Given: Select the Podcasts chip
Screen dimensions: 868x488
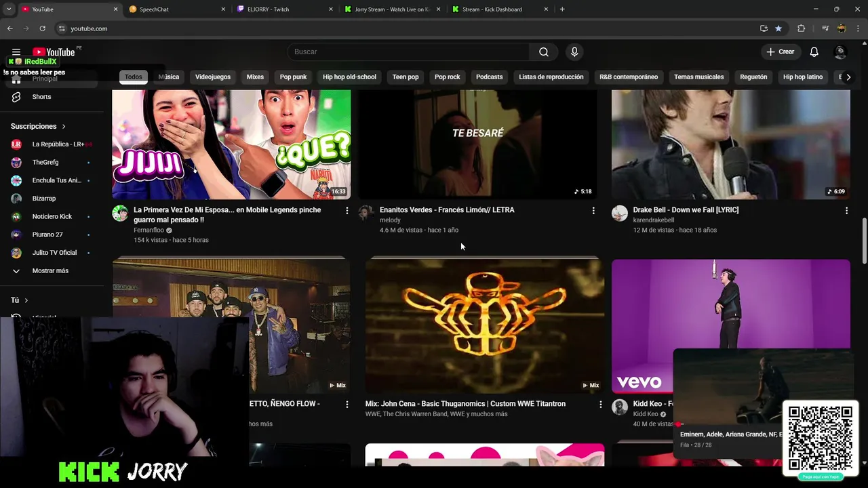Looking at the screenshot, I should (490, 77).
